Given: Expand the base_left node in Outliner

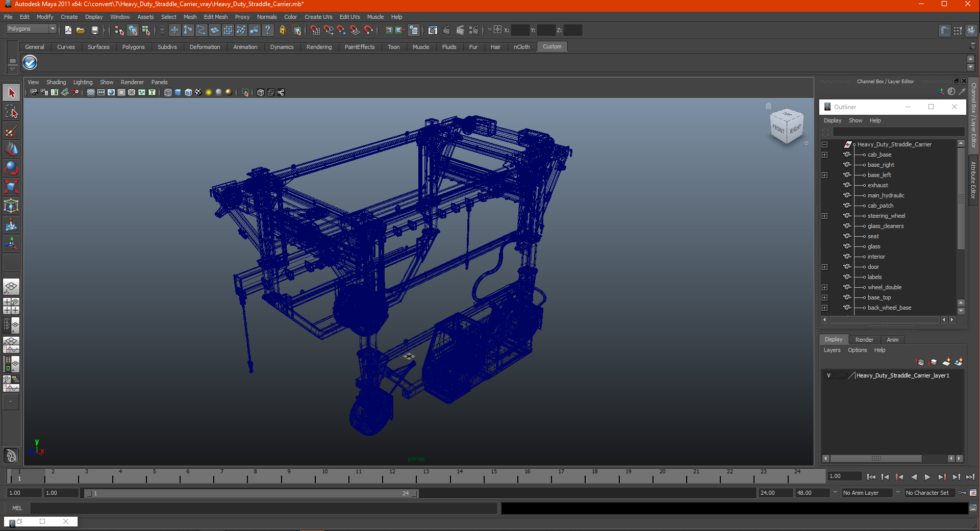Looking at the screenshot, I should coord(824,175).
